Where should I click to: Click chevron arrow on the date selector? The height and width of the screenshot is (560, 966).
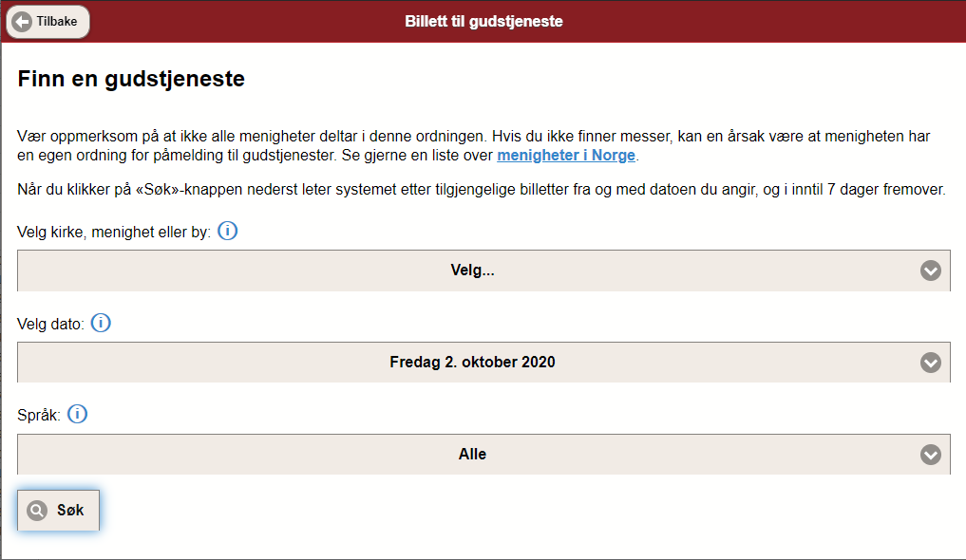coord(930,363)
